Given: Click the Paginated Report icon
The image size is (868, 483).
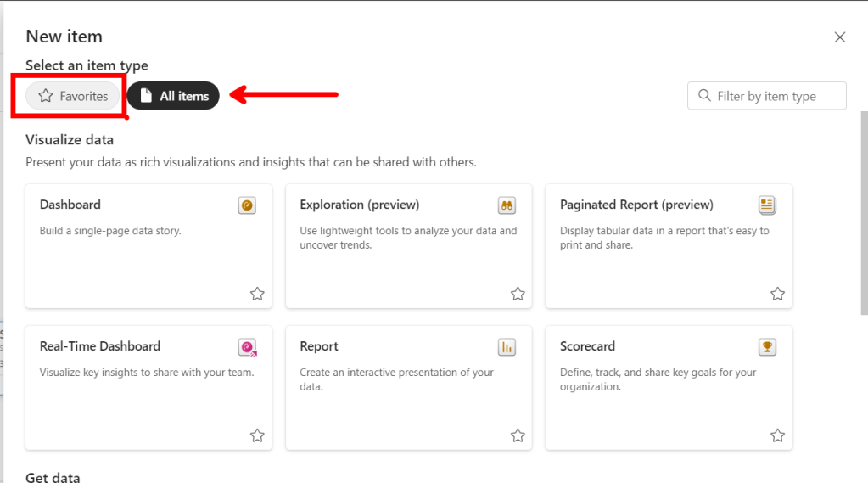Looking at the screenshot, I should (x=767, y=205).
